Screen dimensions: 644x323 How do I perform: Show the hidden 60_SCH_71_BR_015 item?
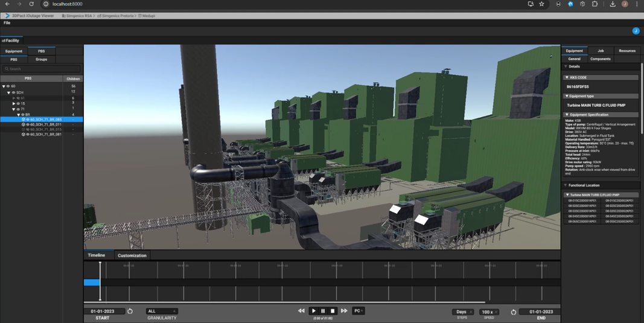27,129
